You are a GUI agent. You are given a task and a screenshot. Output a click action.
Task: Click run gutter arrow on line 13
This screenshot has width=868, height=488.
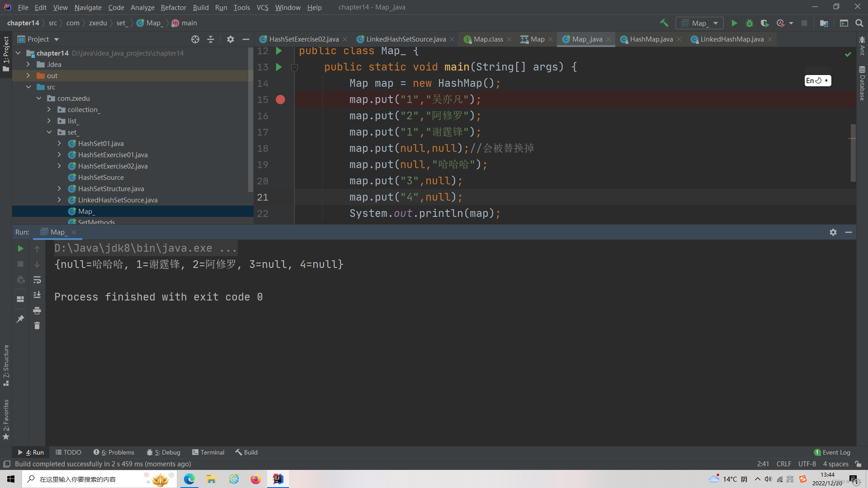coord(279,67)
